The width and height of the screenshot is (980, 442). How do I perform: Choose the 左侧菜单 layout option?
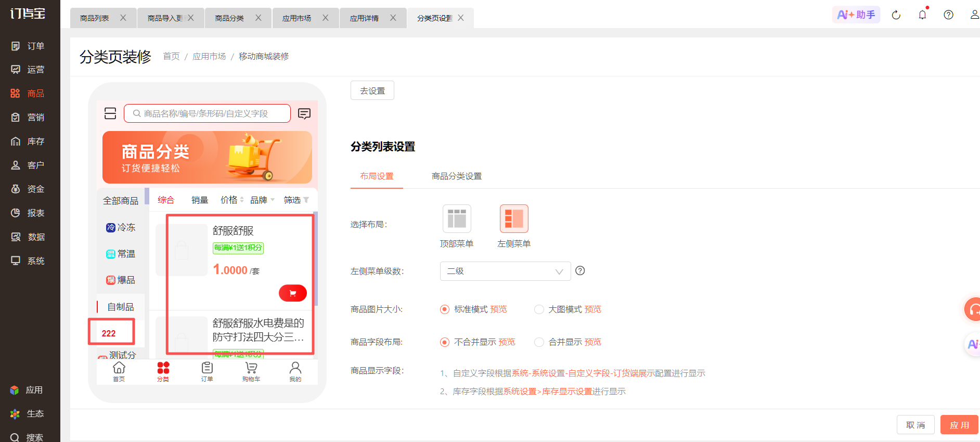tap(514, 219)
